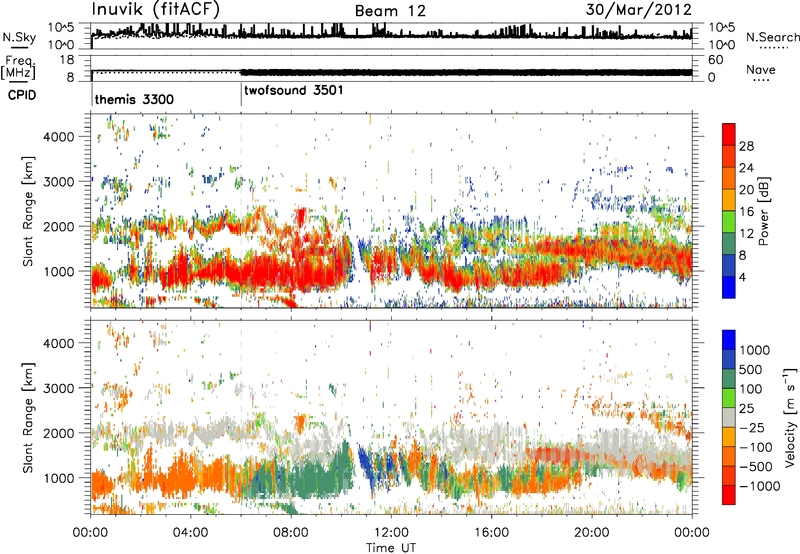800x554 pixels.
Task: Click the '4' tick on power colorbar
Action: click(x=742, y=277)
